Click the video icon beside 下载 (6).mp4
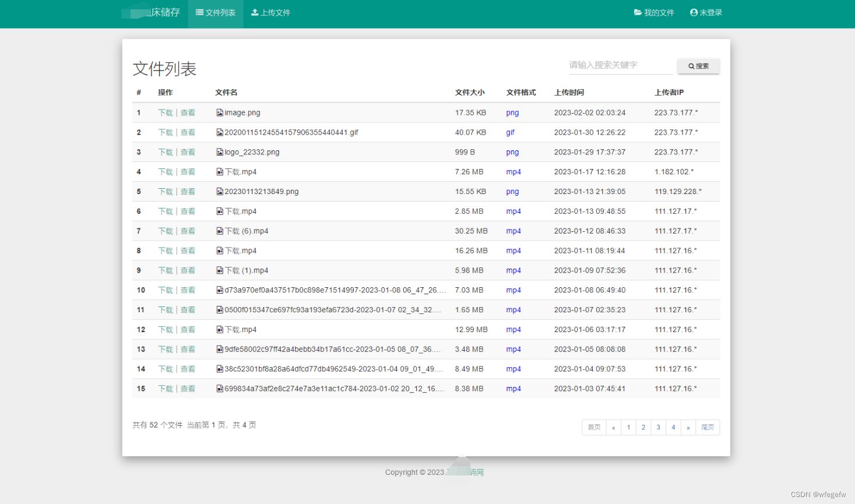 pyautogui.click(x=220, y=231)
